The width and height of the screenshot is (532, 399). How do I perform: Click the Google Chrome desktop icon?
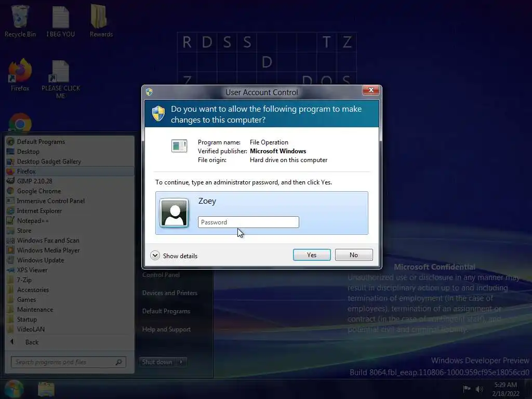point(20,123)
